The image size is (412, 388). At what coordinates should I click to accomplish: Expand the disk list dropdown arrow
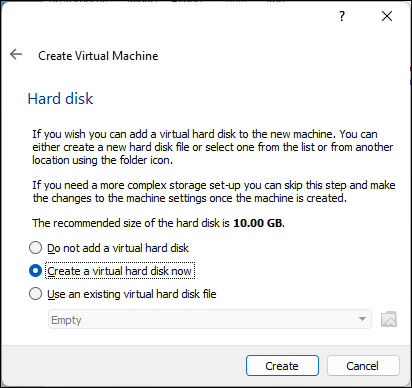[x=362, y=319]
